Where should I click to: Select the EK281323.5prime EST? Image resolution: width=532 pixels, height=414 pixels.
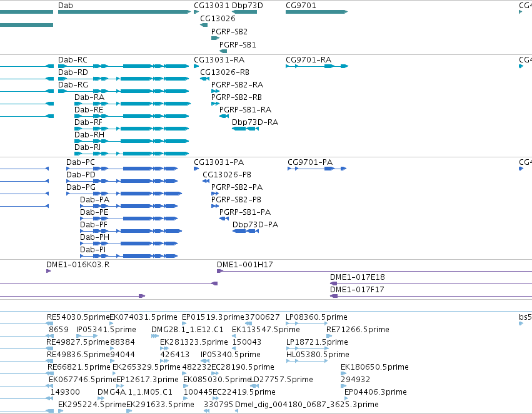point(164,348)
